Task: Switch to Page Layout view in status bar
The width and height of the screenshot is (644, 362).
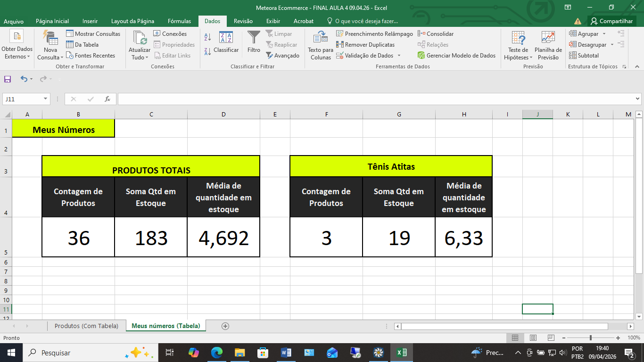Action: [533, 338]
